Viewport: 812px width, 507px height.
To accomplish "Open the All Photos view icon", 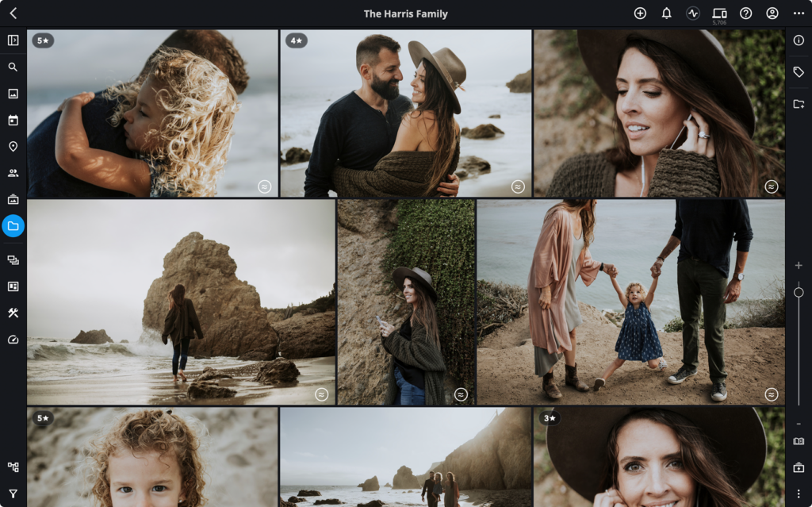I will 13,94.
